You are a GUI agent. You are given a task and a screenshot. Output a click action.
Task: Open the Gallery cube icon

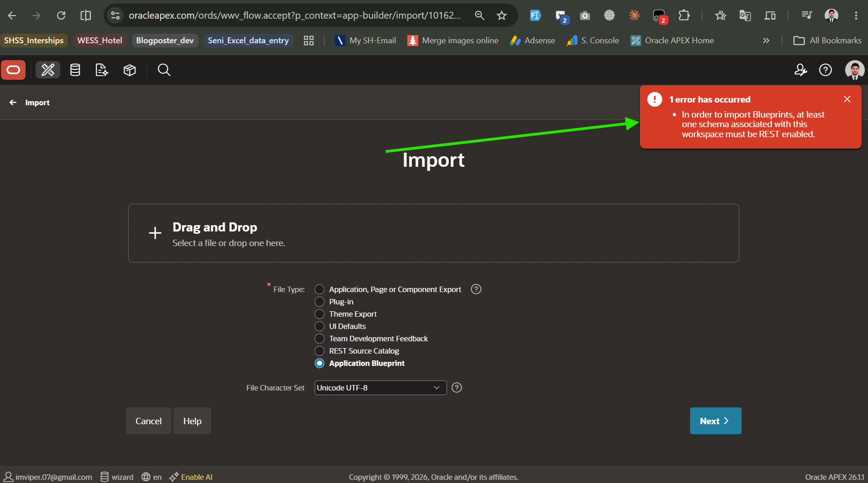130,70
